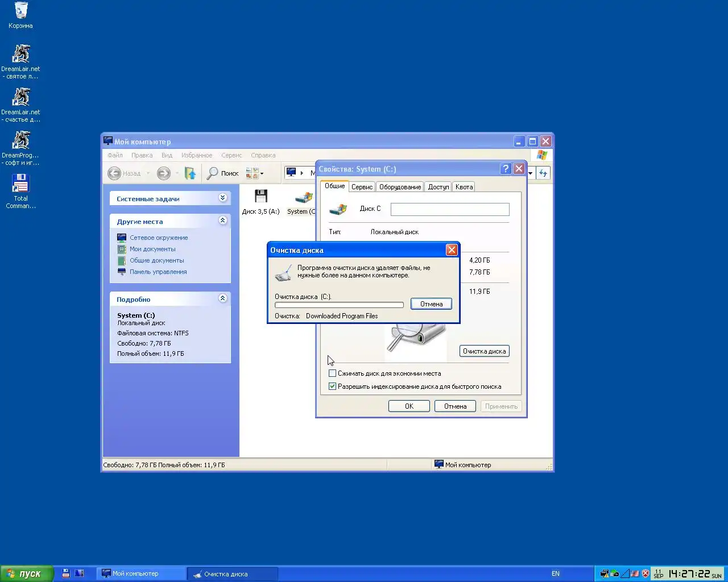
Task: Click the Назад back arrow button
Action: click(x=124, y=173)
